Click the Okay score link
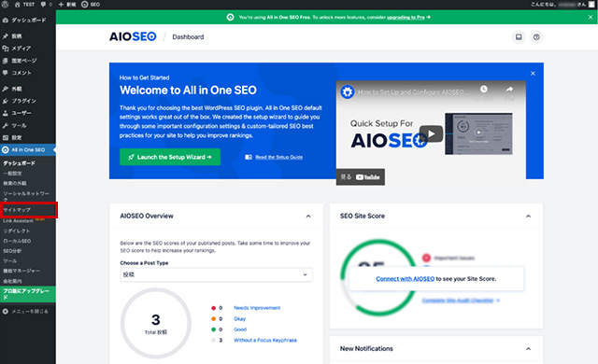 pos(240,318)
